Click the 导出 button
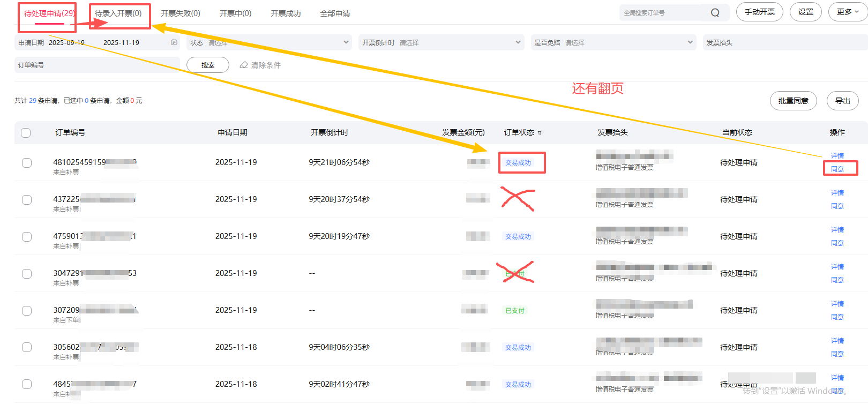868x404 pixels. pyautogui.click(x=843, y=101)
